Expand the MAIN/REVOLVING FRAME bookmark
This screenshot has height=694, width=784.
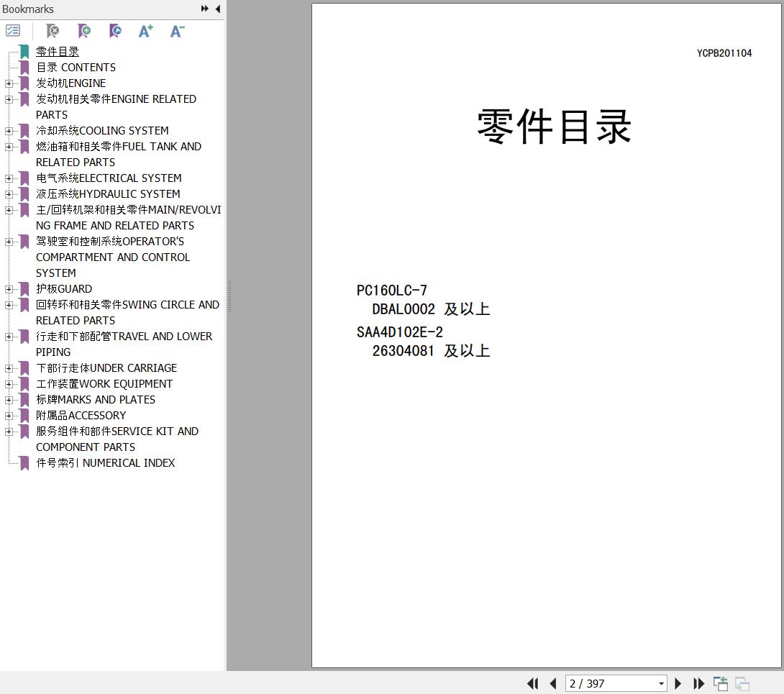[9, 210]
